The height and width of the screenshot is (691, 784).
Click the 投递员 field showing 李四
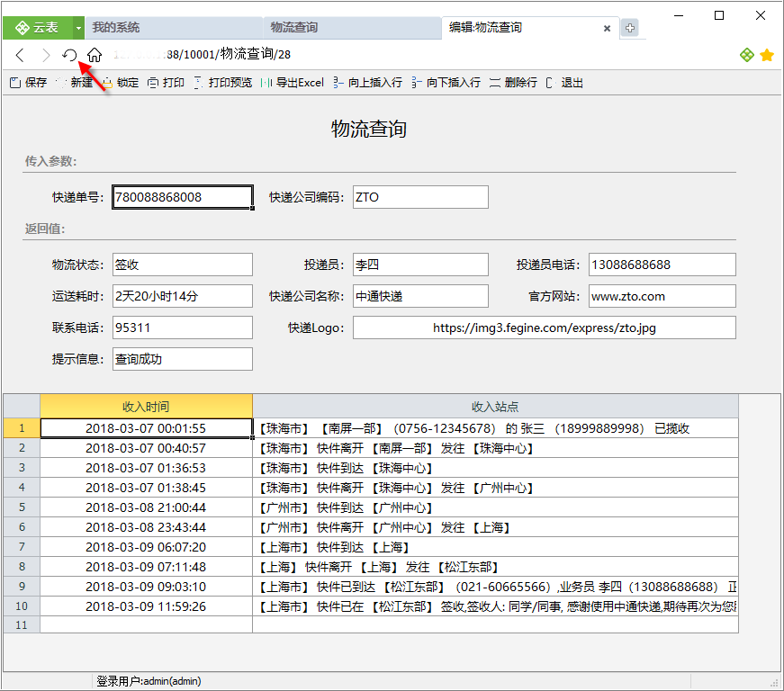coord(420,265)
